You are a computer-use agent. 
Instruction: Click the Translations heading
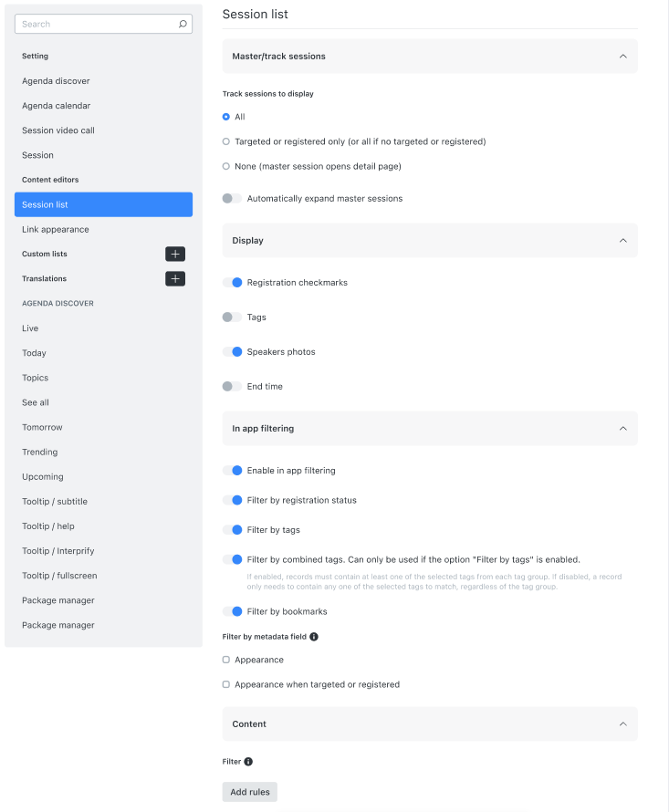pos(44,278)
